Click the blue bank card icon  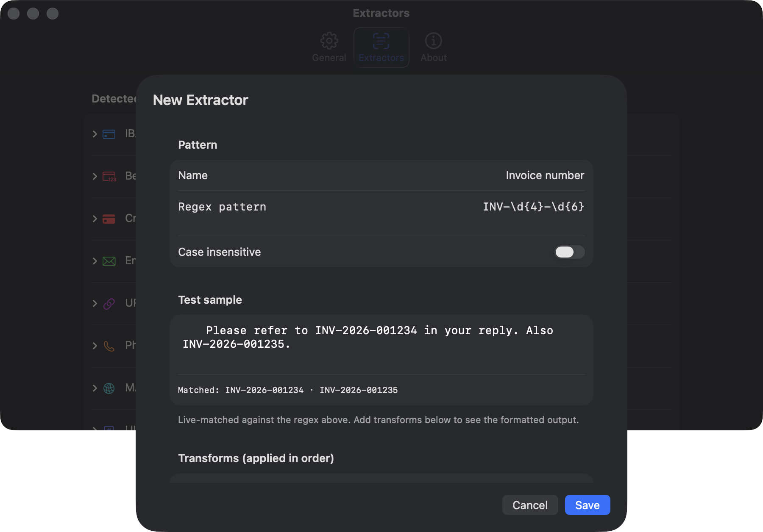(x=109, y=134)
